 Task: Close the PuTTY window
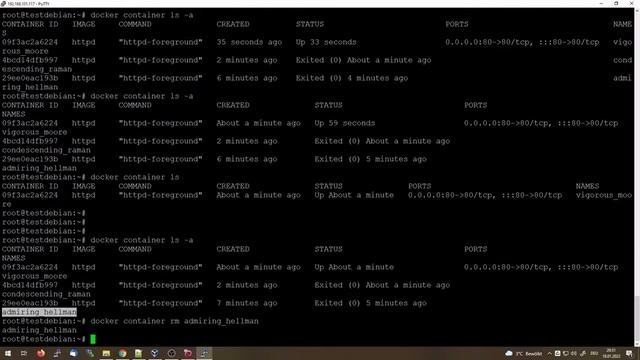click(631, 3)
